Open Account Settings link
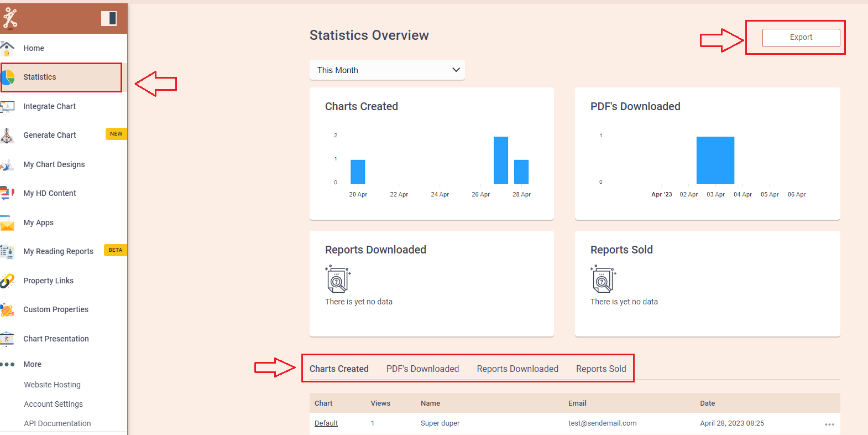 click(53, 404)
